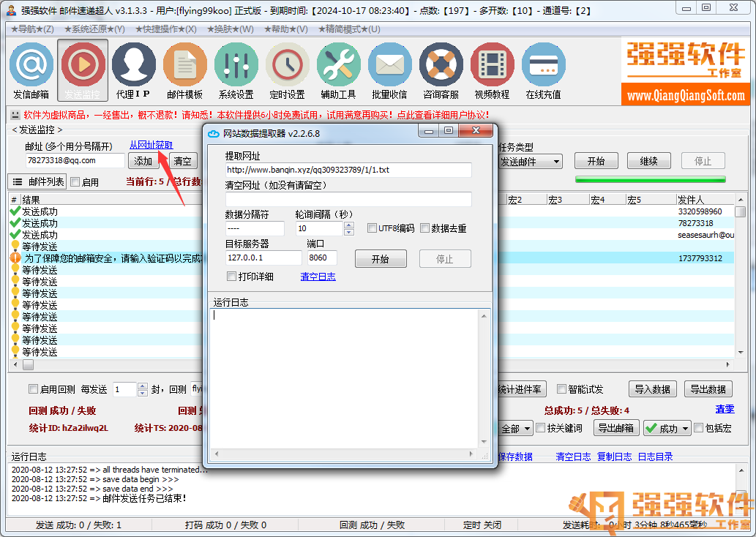This screenshot has height=537, width=756.
Task: Open the ★快捷操作★(X) menu
Action: click(x=166, y=29)
